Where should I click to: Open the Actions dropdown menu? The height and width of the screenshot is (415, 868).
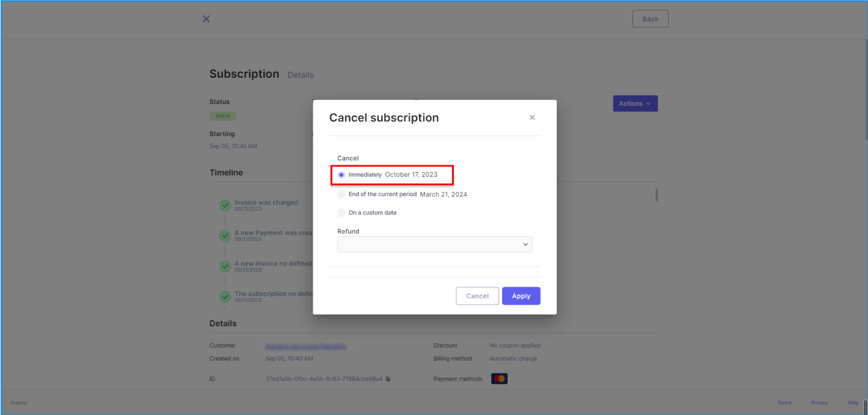[635, 103]
